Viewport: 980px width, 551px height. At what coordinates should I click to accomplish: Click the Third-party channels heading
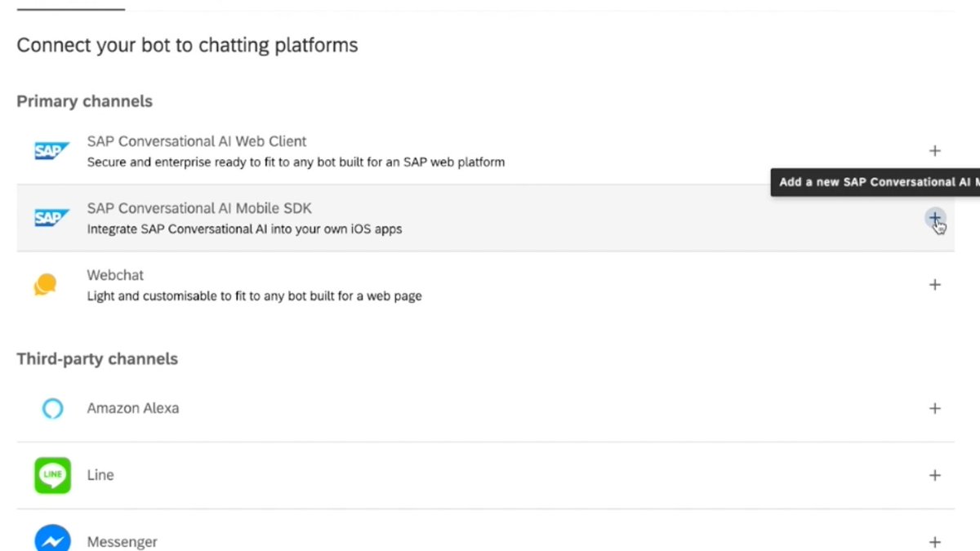(97, 358)
